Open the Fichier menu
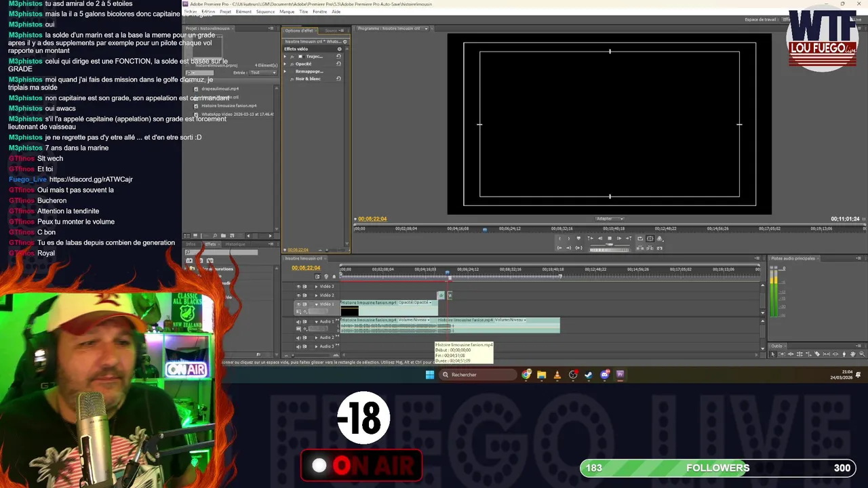Image resolution: width=868 pixels, height=488 pixels. pos(191,12)
